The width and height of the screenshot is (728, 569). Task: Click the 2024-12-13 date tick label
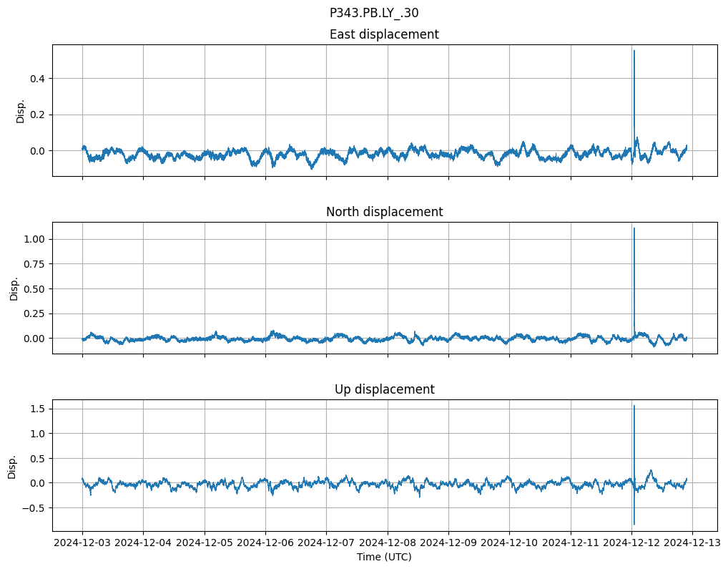[x=692, y=543]
